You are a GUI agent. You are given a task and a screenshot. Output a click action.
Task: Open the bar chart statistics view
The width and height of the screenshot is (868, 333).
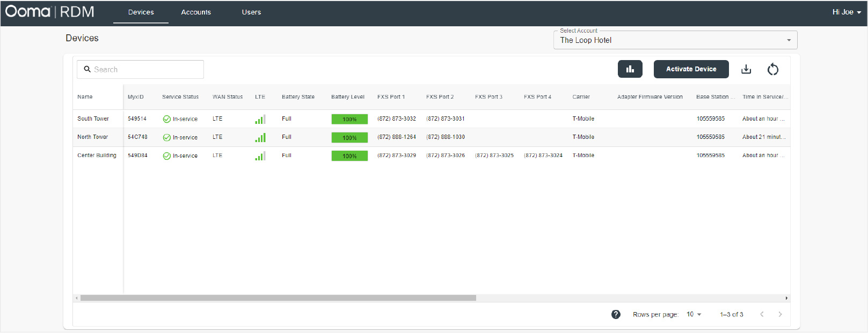[630, 69]
